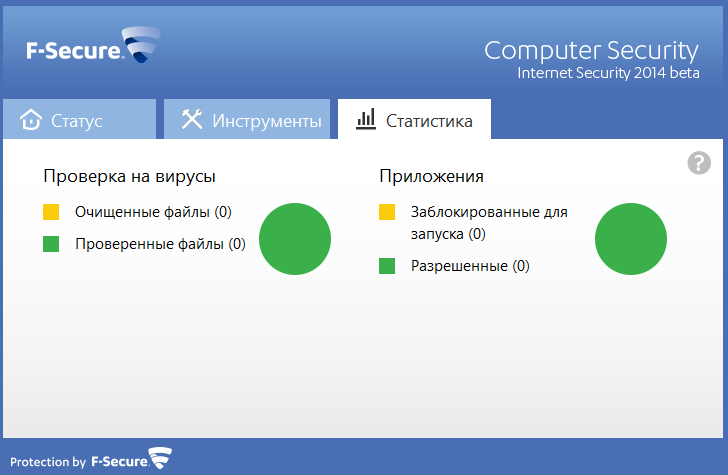
Task: Click the Разрешенные (0) label
Action: point(470,266)
